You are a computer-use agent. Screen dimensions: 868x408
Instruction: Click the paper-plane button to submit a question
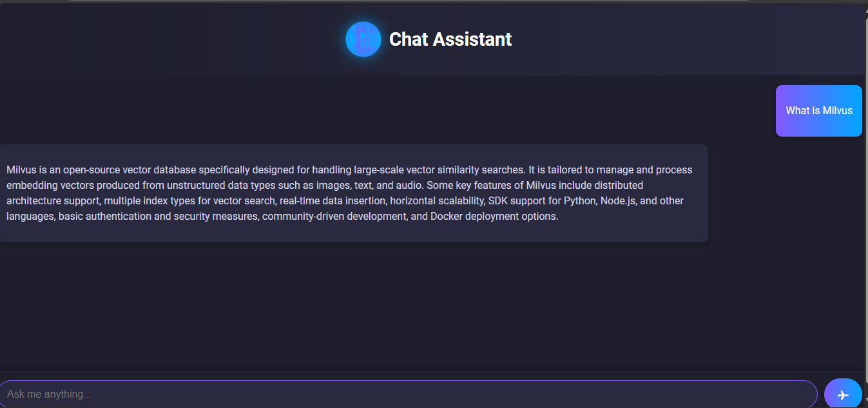pyautogui.click(x=843, y=393)
